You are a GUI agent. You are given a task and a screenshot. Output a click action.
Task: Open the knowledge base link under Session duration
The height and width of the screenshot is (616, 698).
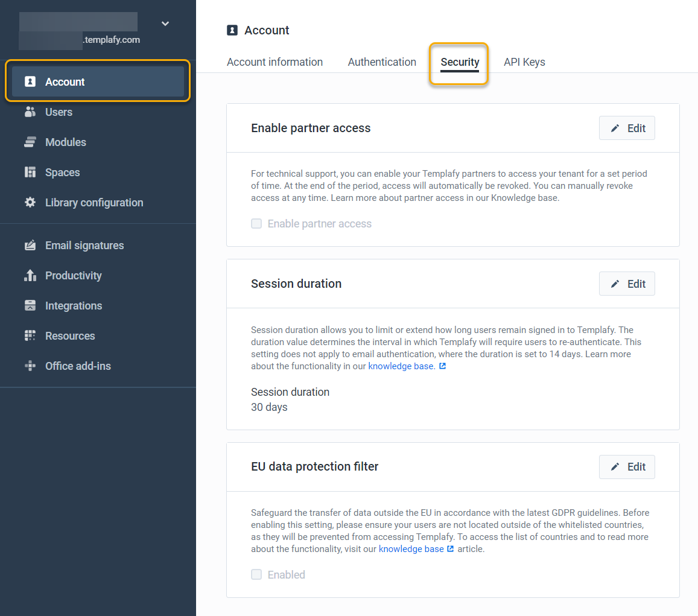[x=401, y=366]
